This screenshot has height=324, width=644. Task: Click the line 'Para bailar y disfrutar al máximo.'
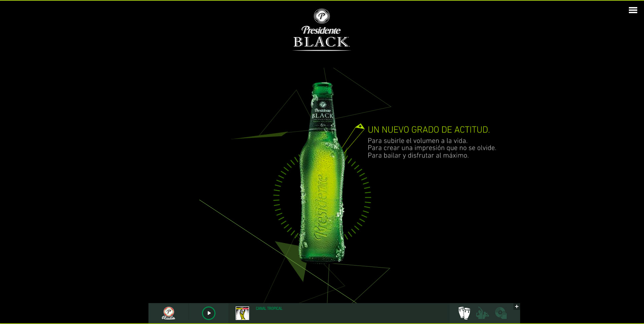click(x=418, y=155)
